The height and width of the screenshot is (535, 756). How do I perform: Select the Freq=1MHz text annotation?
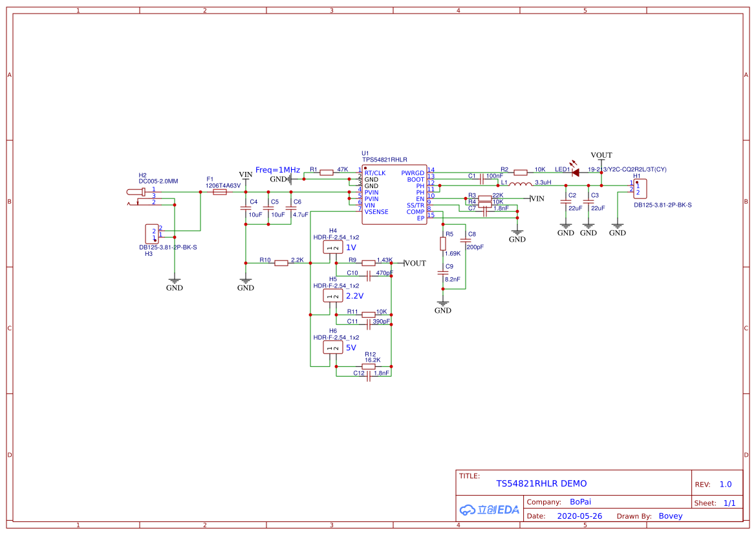(x=277, y=170)
